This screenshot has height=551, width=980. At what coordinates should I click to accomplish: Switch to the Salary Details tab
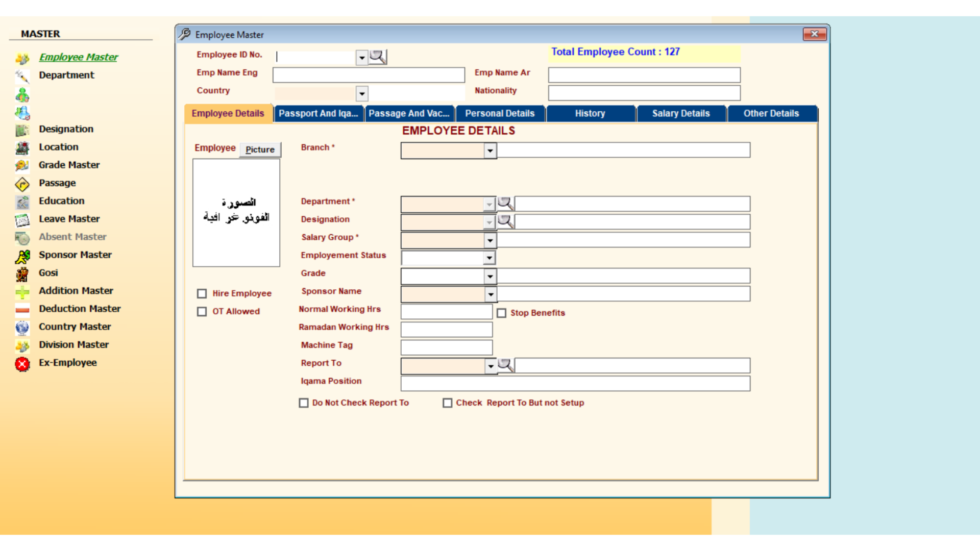[x=680, y=113]
